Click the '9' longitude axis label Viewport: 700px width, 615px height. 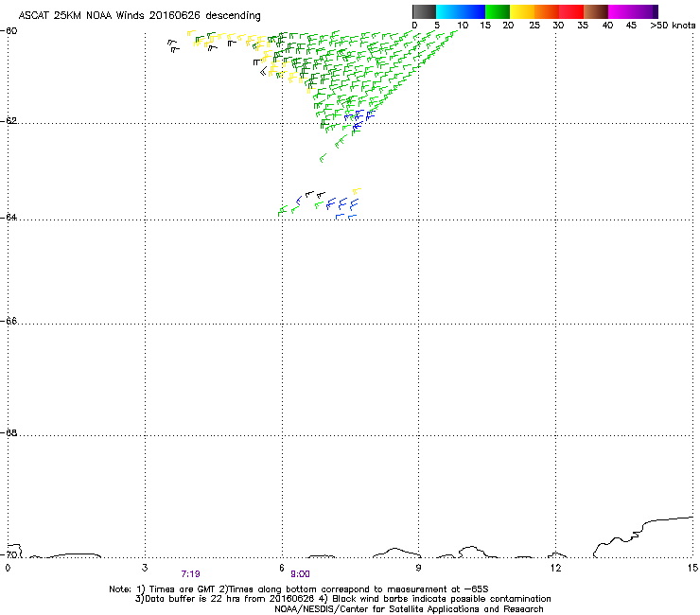pyautogui.click(x=418, y=568)
